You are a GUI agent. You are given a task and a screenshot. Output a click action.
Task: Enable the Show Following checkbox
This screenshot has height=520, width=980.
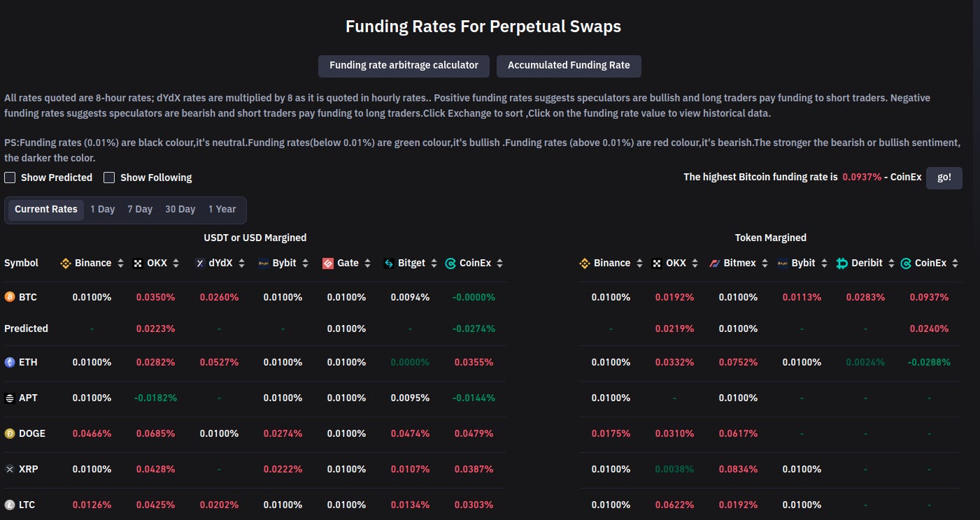coord(109,178)
